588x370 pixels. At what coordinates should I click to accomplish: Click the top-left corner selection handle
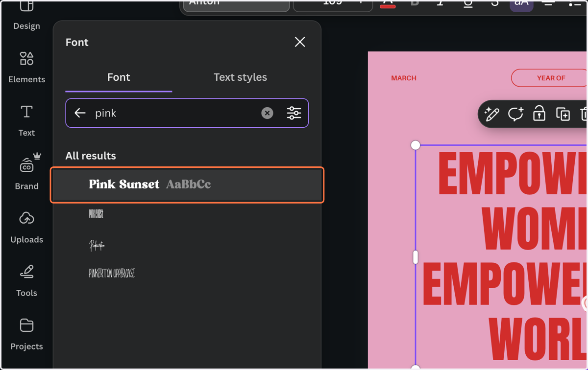coord(416,145)
